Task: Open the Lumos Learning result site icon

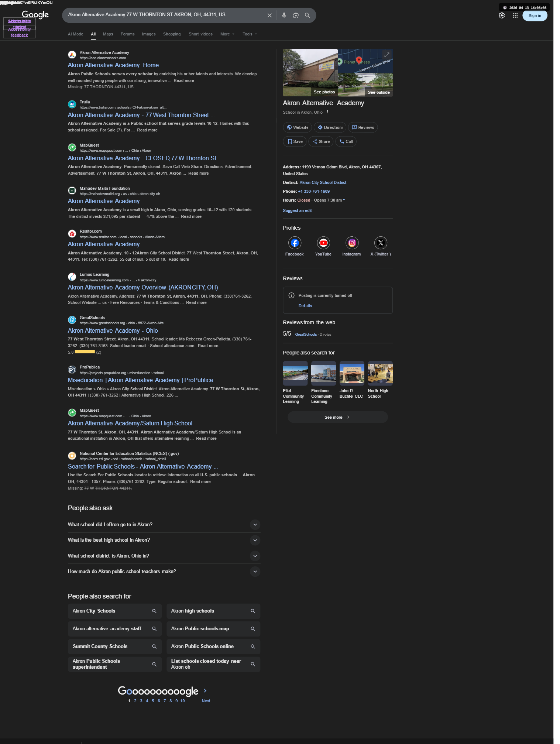Action: pos(72,277)
